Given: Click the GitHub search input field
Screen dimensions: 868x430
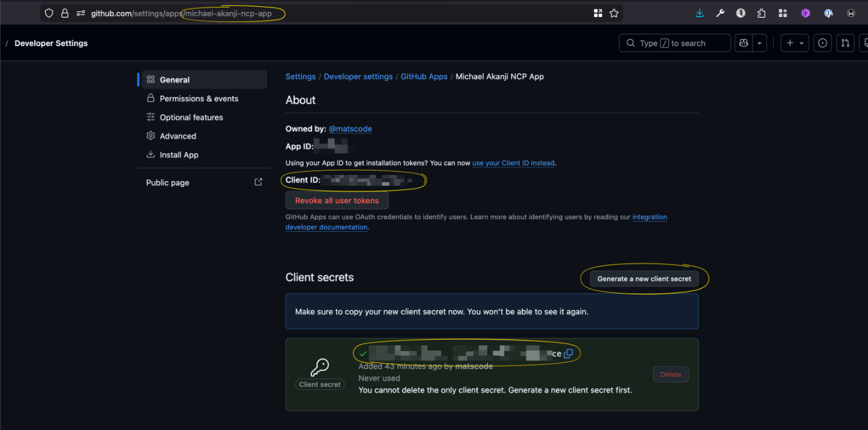Looking at the screenshot, I should [x=674, y=42].
